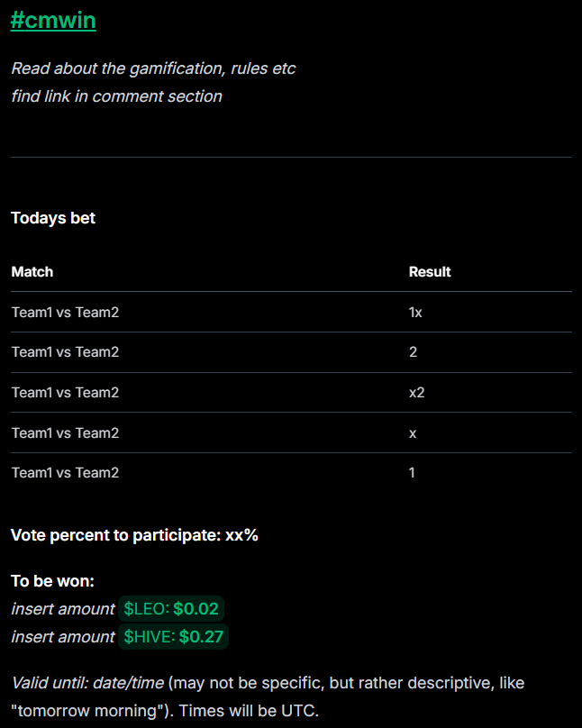This screenshot has height=728, width=582.
Task: Click the result cell showing x2
Action: [417, 393]
